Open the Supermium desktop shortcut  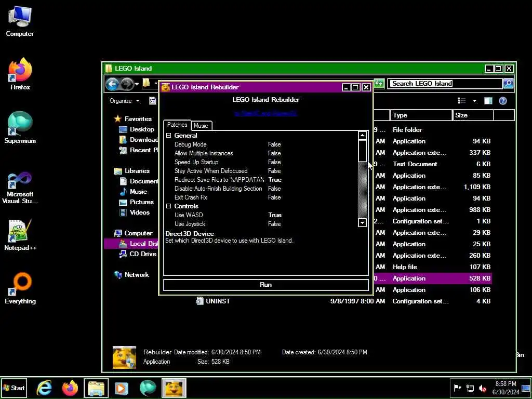pos(20,127)
